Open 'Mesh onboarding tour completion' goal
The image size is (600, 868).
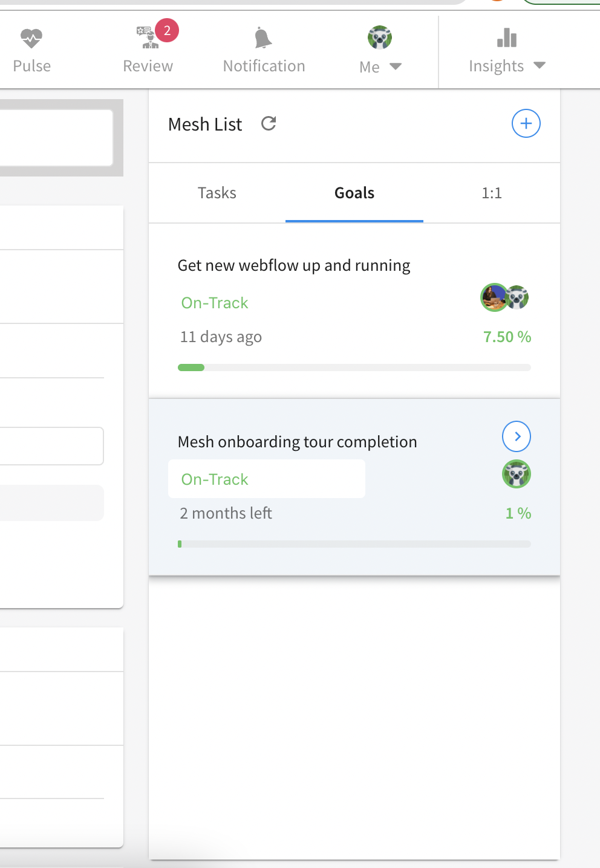(x=297, y=442)
